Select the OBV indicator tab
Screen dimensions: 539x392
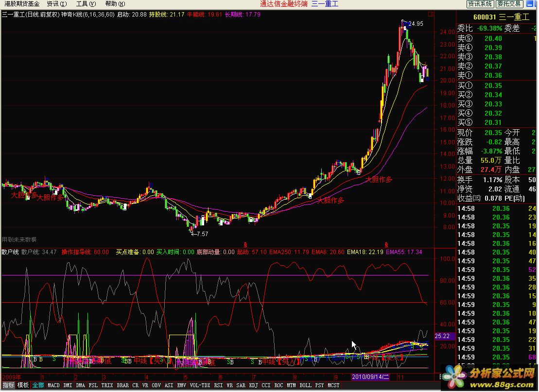click(156, 386)
